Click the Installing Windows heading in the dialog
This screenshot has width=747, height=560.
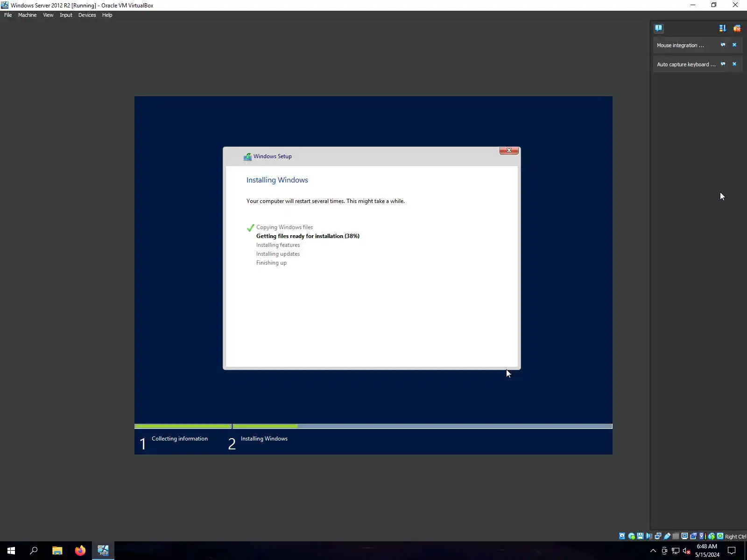coord(277,180)
